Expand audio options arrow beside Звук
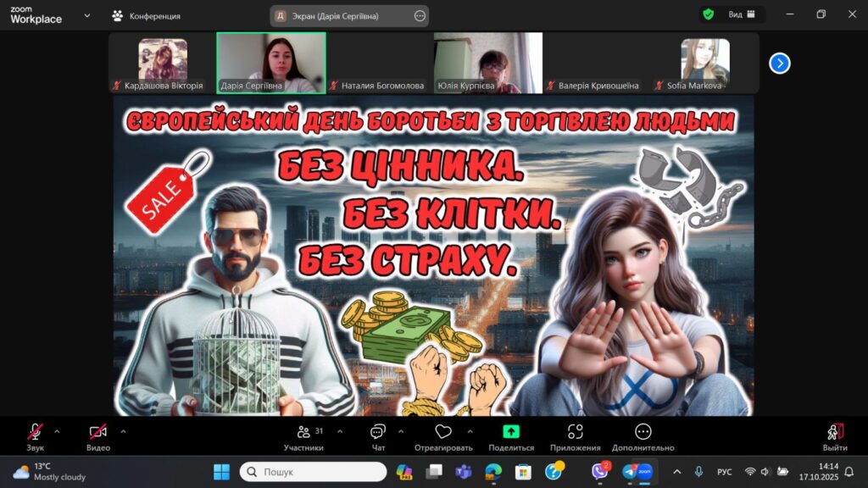This screenshot has width=868, height=488. tap(58, 431)
